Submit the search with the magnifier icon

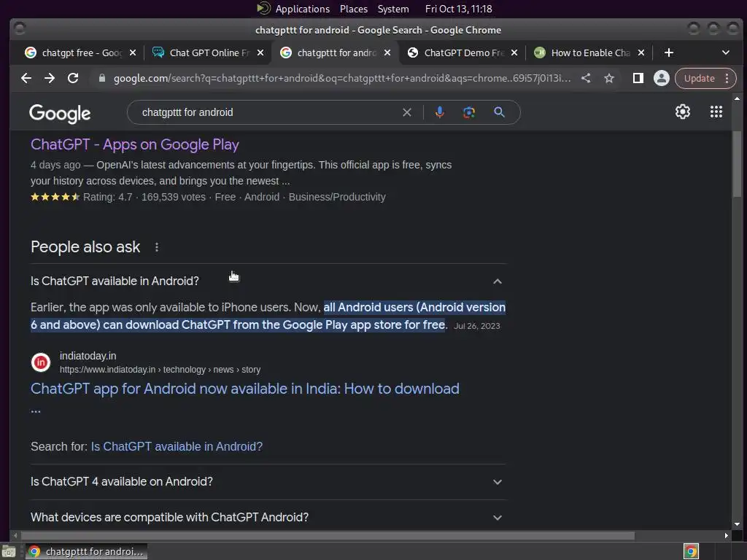click(x=499, y=112)
